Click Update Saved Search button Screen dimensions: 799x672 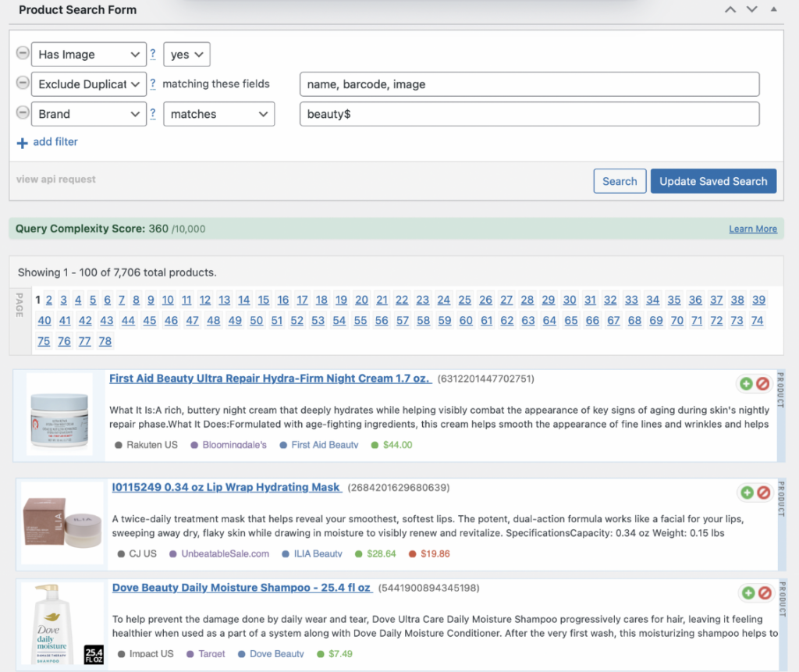[x=713, y=181]
